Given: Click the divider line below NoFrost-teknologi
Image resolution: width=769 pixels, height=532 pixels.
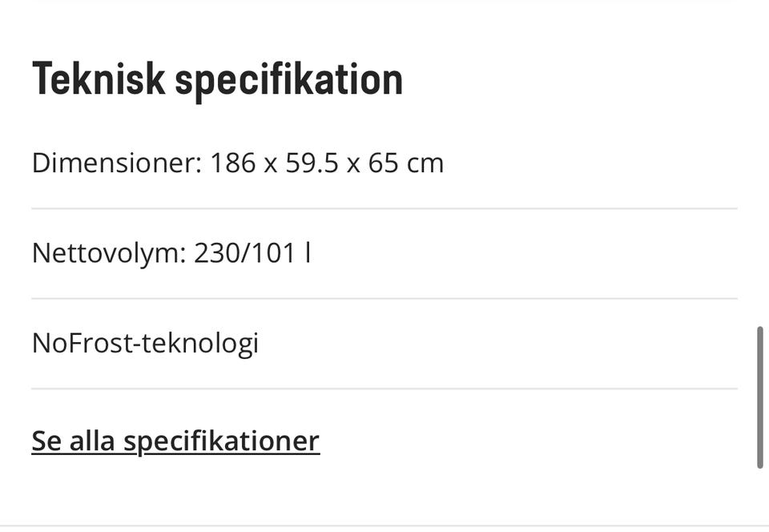Looking at the screenshot, I should point(384,389).
